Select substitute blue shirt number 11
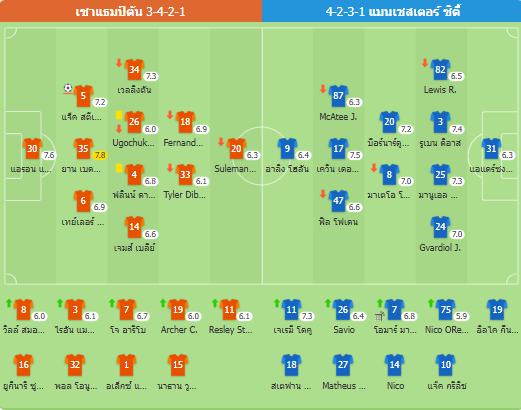 [291, 310]
